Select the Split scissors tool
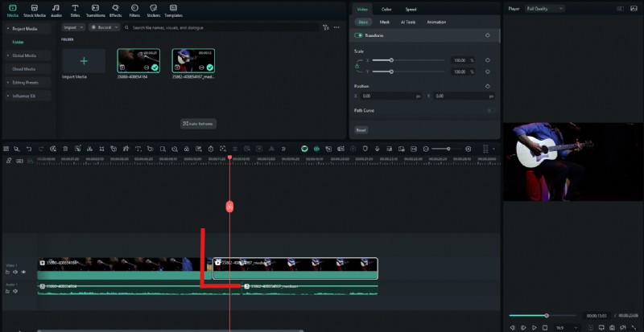Image resolution: width=644 pixels, height=332 pixels. (x=89, y=149)
